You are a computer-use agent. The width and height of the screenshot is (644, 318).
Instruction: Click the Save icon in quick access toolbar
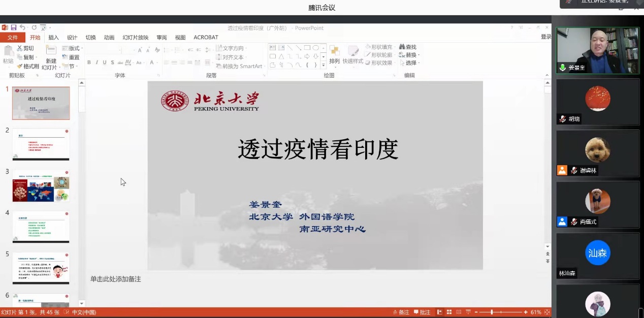14,27
